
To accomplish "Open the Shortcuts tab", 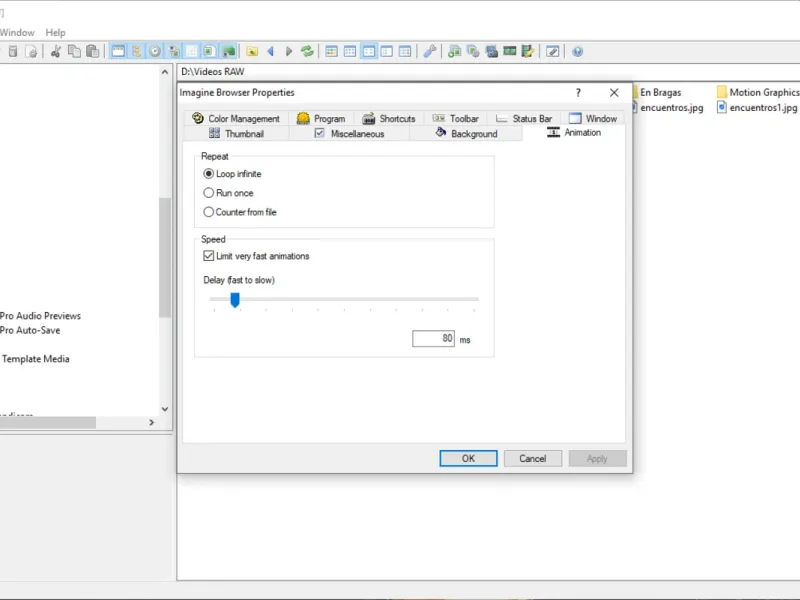I will click(x=389, y=118).
